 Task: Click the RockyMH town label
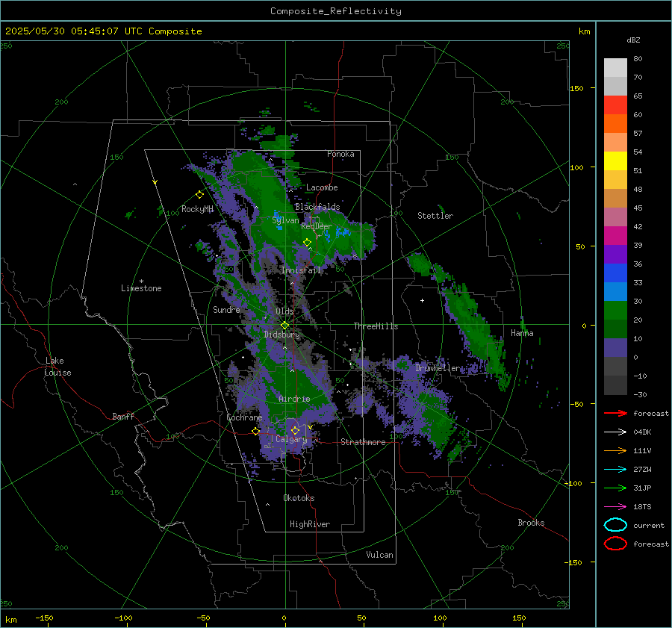197,209
